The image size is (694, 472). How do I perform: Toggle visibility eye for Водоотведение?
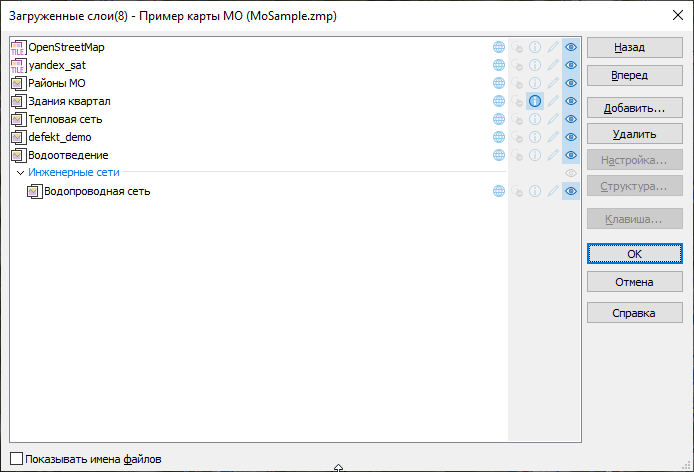point(571,155)
